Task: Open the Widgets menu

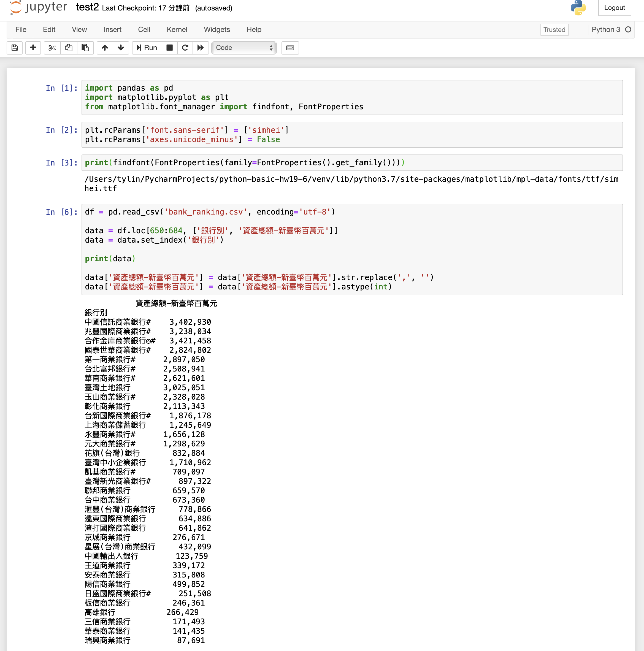Action: pyautogui.click(x=217, y=30)
